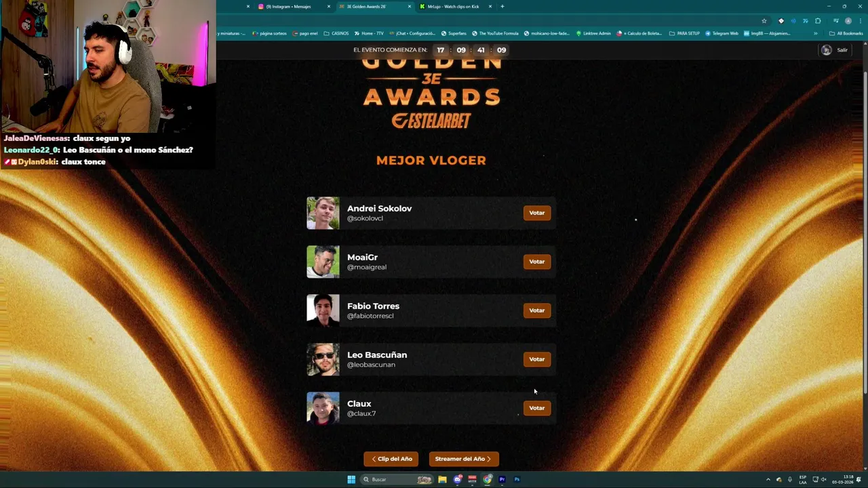868x488 pixels.
Task: Click the @sokolovcl handle text
Action: 365,218
